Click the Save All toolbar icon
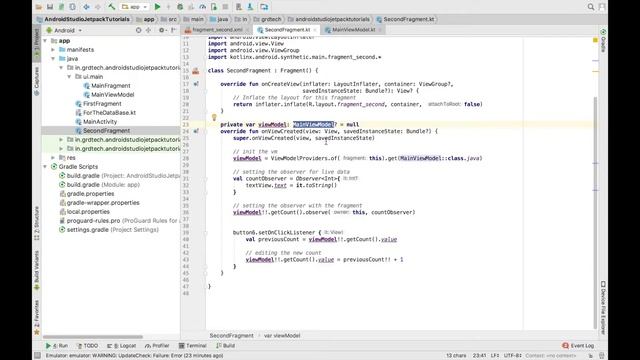640x360 pixels. click(50, 7)
